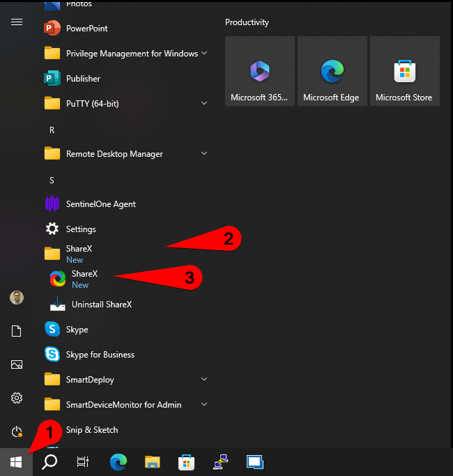Open the PowerPoint app icon
The image size is (453, 476).
[x=52, y=29]
